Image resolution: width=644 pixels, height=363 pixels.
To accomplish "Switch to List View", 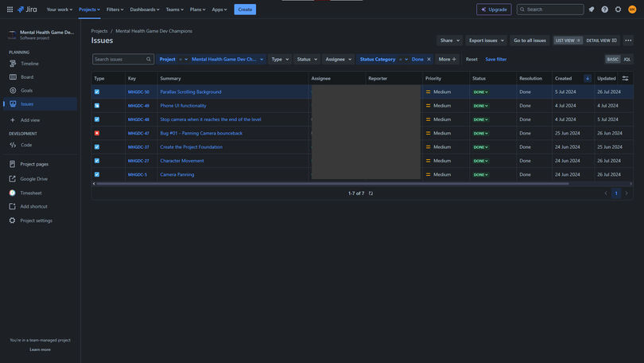I will coord(568,41).
